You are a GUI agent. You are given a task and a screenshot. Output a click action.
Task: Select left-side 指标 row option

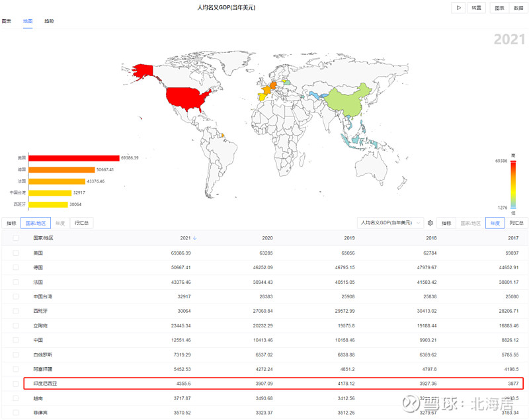(11, 223)
